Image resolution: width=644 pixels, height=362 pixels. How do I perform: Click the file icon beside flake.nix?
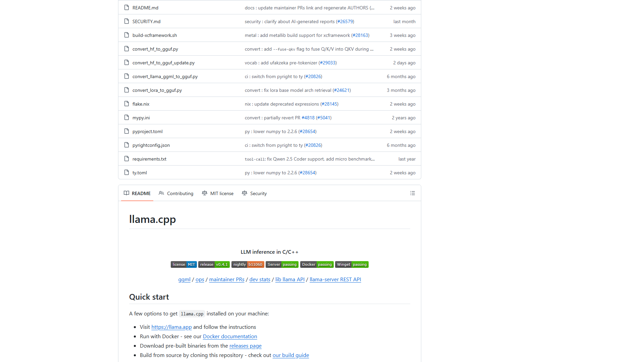pos(126,104)
